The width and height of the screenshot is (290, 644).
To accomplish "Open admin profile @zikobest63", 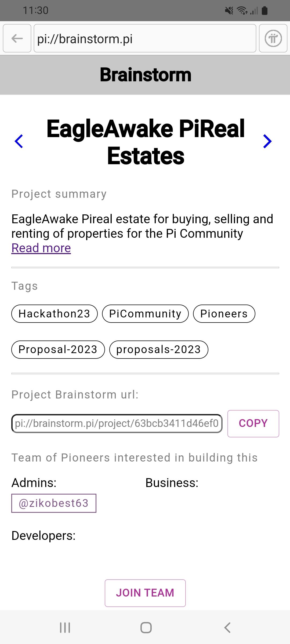I will click(x=54, y=503).
